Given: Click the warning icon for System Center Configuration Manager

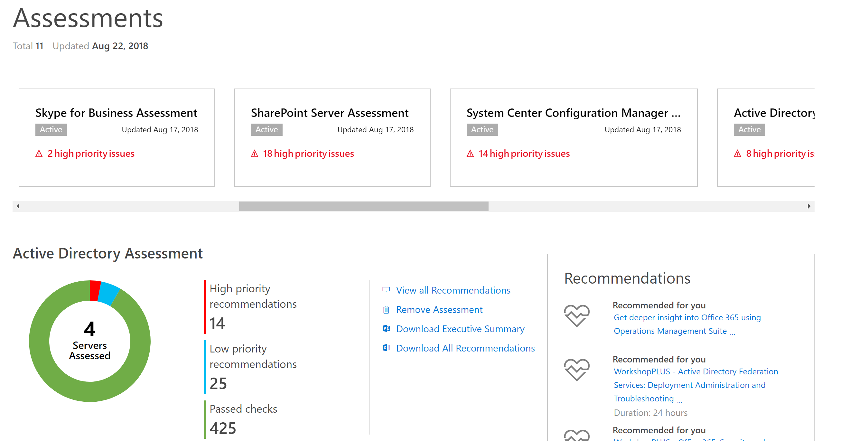Looking at the screenshot, I should (469, 153).
